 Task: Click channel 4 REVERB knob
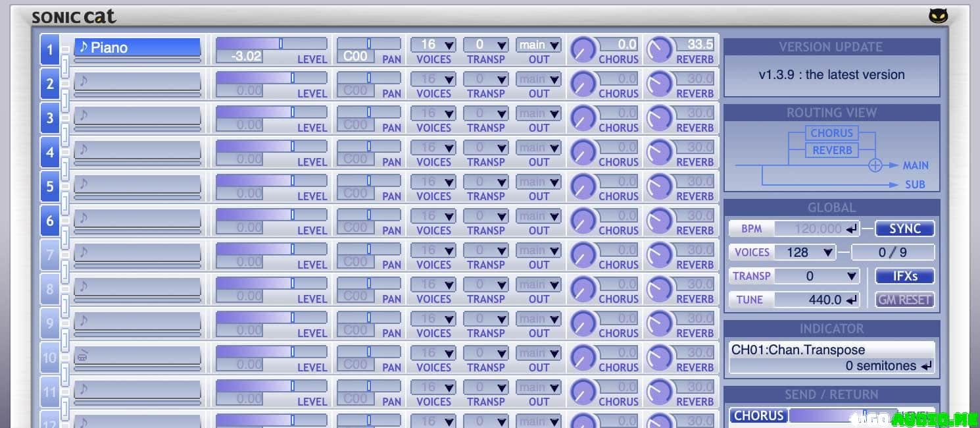[660, 153]
